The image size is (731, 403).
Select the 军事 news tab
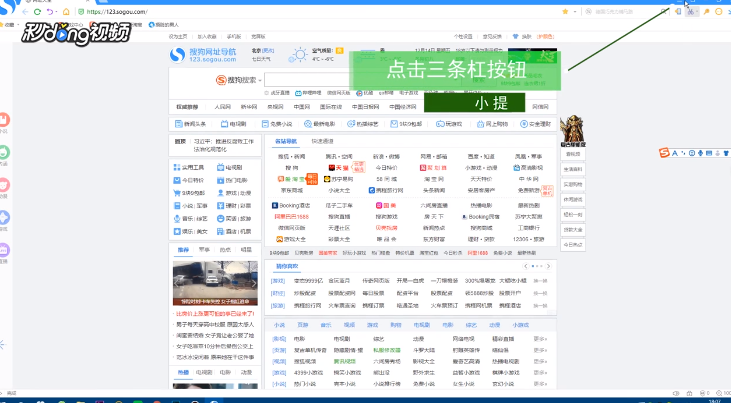click(204, 250)
